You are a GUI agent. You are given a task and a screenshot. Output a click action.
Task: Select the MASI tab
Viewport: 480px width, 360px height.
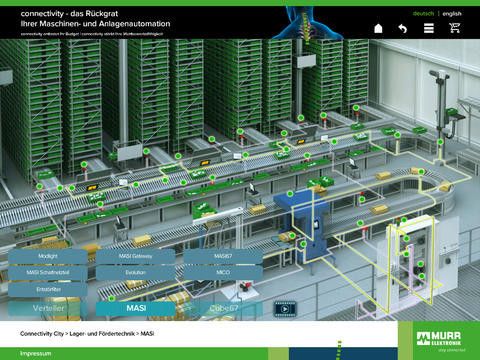tap(136, 308)
